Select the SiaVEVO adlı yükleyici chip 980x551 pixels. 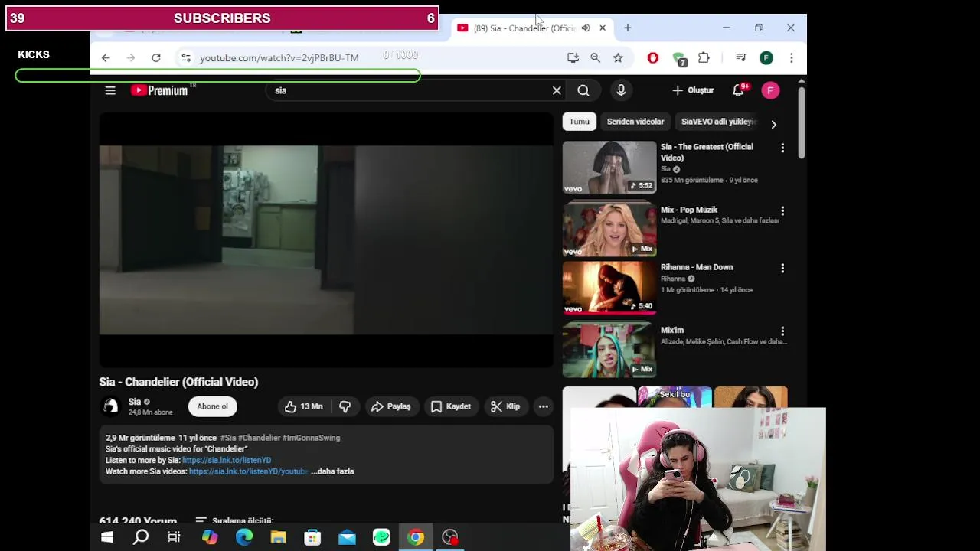point(718,122)
